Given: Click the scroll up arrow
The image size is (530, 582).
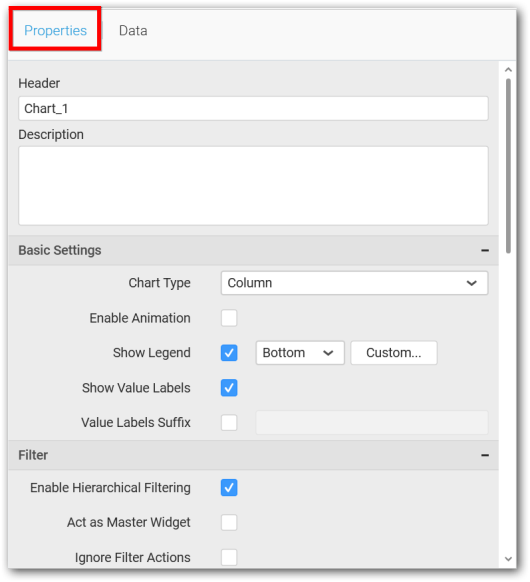Looking at the screenshot, I should [508, 70].
